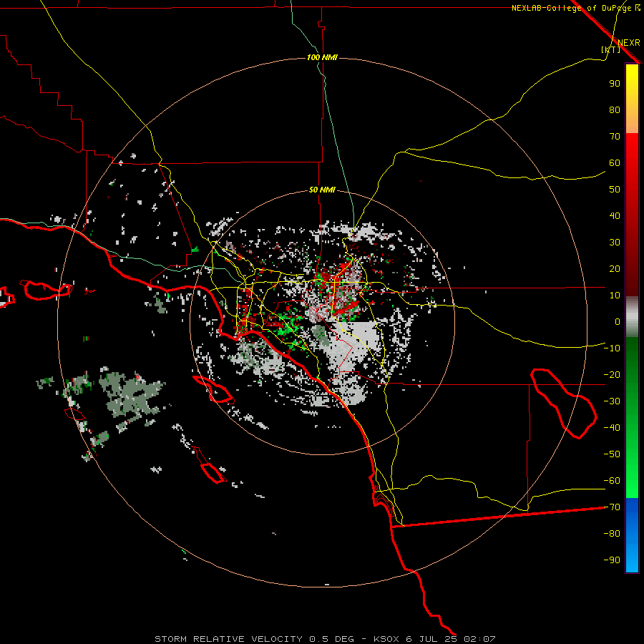Select the -30 value on the velocity scale
This screenshot has height=644, width=644.
coord(612,401)
